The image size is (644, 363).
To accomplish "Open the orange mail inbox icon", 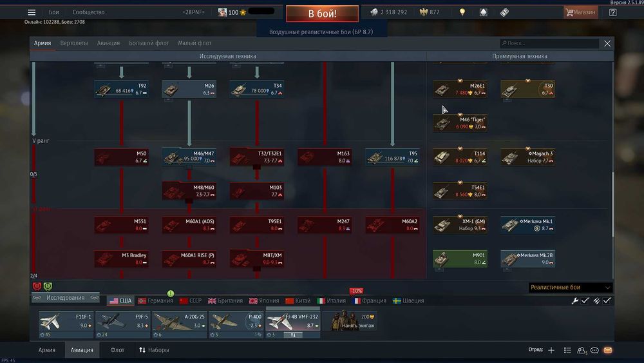I will point(608,350).
